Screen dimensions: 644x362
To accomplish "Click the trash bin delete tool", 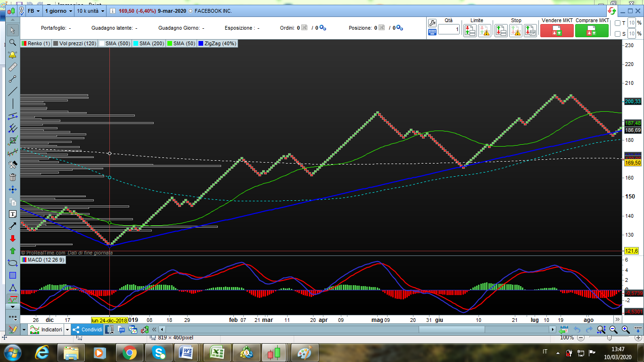I will [13, 177].
